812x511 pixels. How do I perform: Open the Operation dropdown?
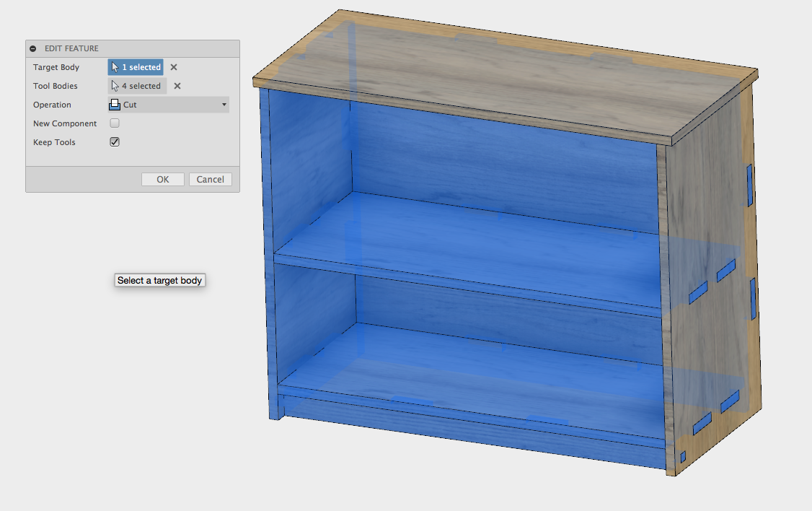pyautogui.click(x=167, y=104)
